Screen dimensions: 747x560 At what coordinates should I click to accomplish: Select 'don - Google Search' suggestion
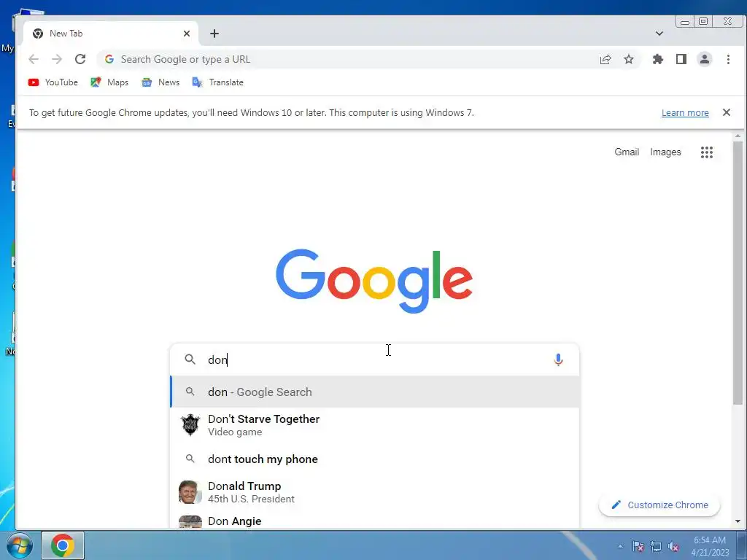point(374,392)
